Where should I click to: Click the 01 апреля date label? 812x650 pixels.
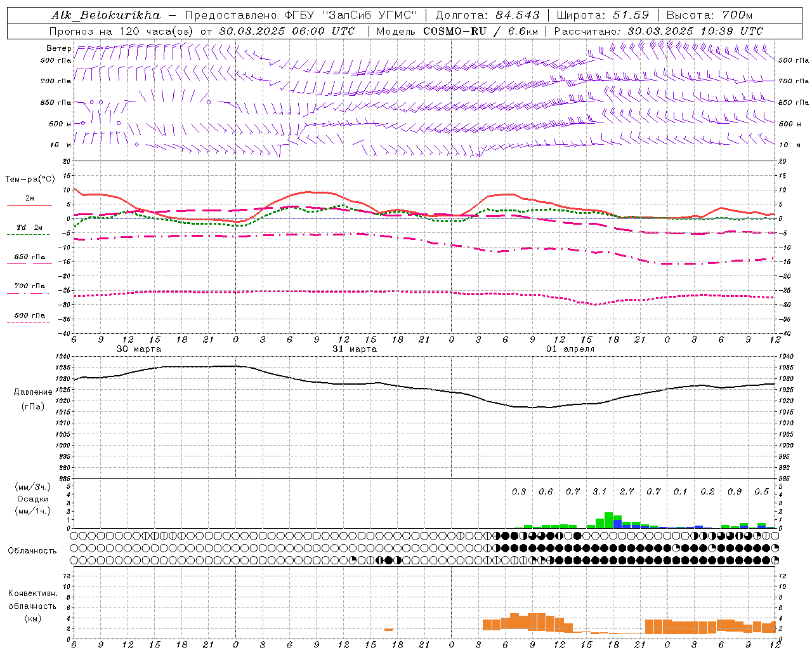pyautogui.click(x=570, y=349)
